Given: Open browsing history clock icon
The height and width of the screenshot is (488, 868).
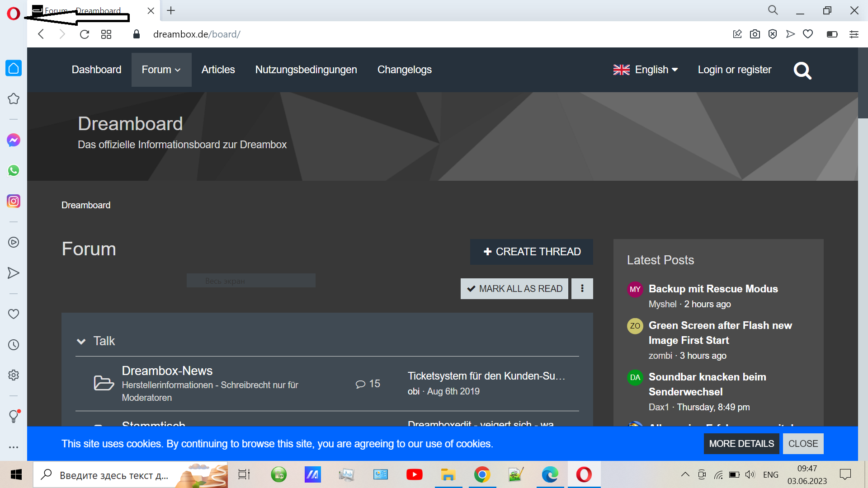Looking at the screenshot, I should tap(14, 345).
